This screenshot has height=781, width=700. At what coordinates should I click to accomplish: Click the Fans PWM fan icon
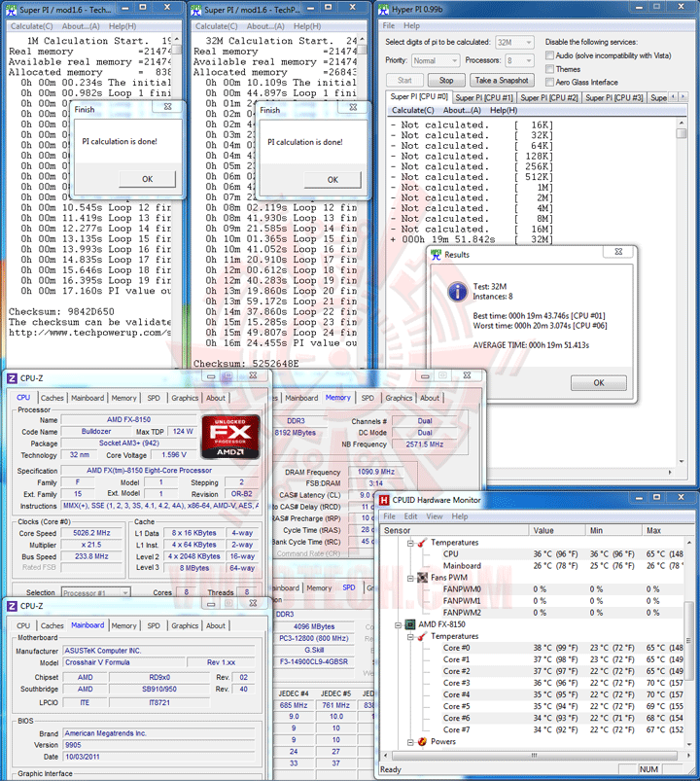422,578
